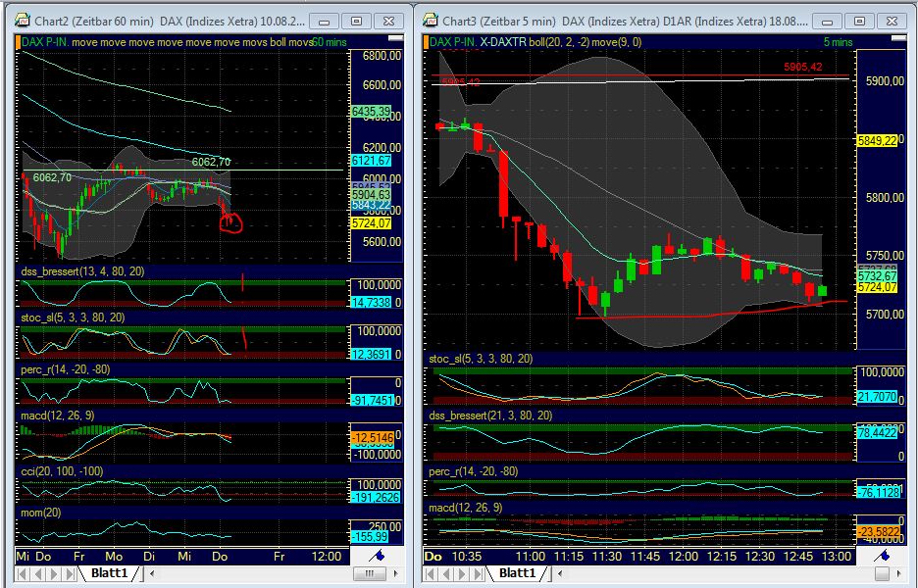Click the X-DAXTR legend entry in Chart3
Screen dimensions: 918x588
pyautogui.click(x=503, y=42)
